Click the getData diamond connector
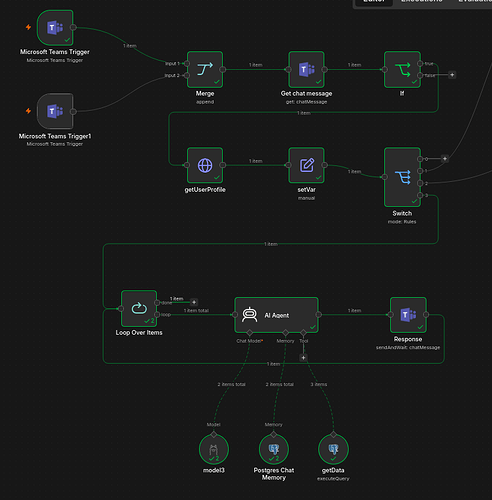 (334, 434)
